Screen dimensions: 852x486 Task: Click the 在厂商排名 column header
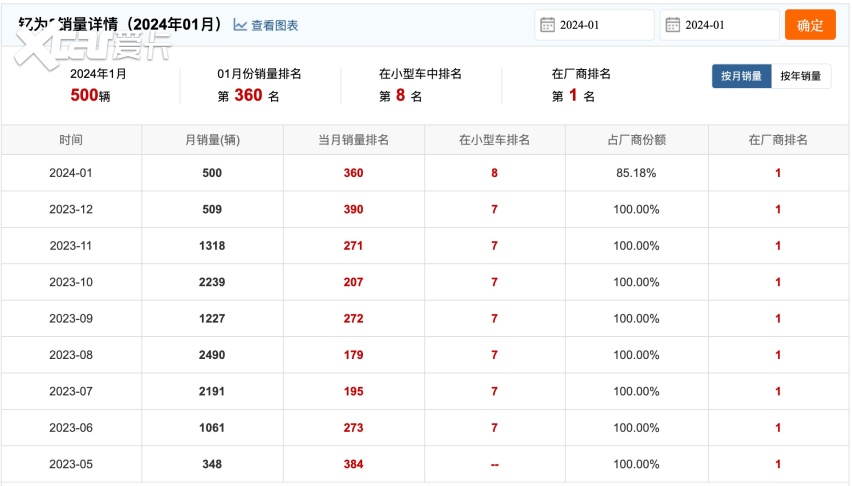click(x=777, y=140)
